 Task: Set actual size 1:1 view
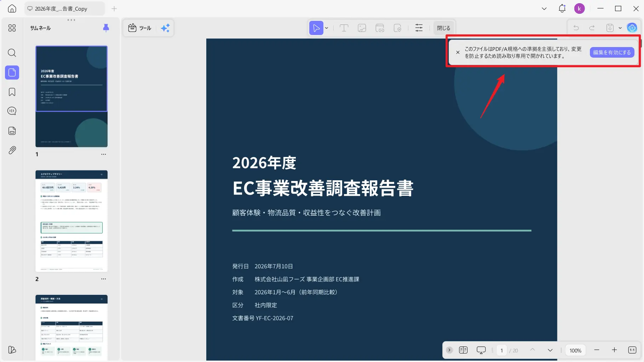tap(632, 350)
